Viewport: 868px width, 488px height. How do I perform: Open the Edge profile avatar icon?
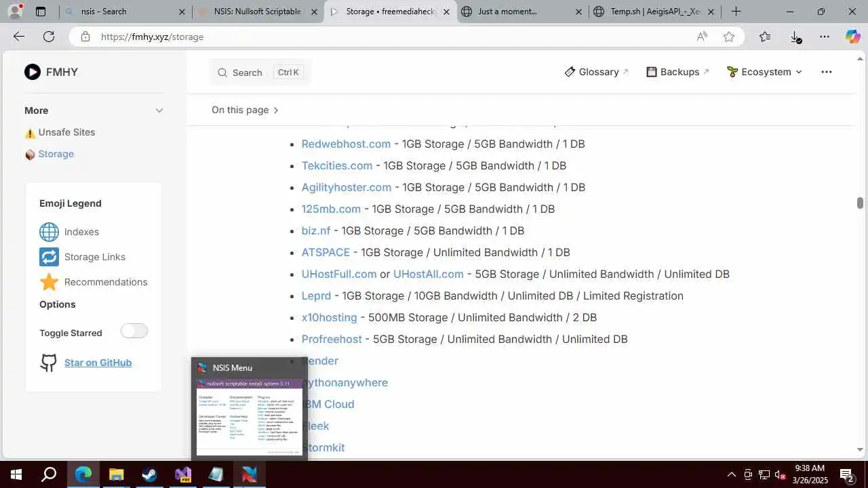(x=14, y=12)
